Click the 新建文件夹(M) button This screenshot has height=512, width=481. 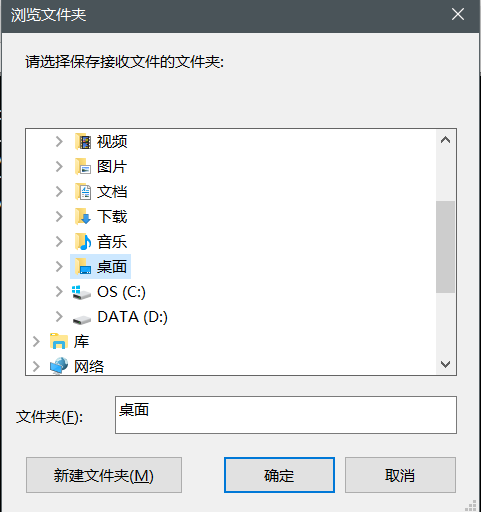pyautogui.click(x=104, y=475)
